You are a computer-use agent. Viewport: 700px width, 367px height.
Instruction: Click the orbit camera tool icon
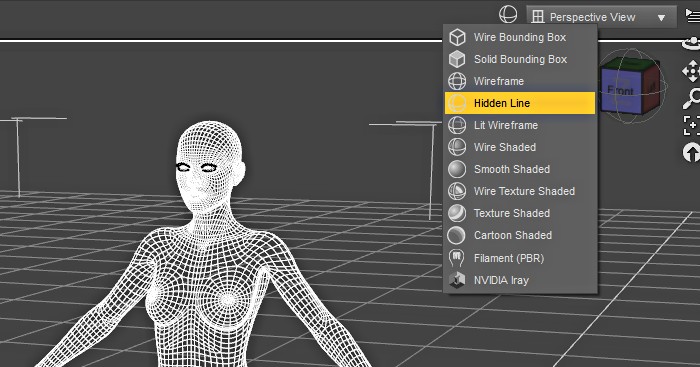[x=692, y=43]
